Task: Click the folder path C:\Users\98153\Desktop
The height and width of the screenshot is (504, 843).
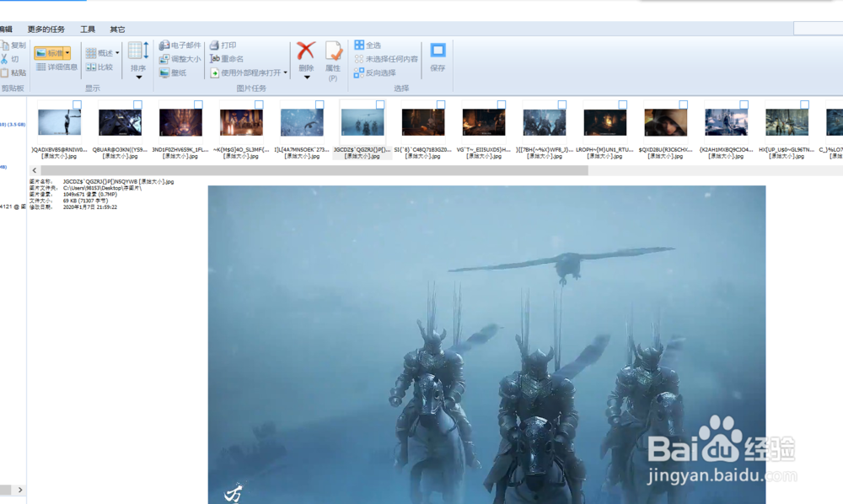Action: [102, 188]
